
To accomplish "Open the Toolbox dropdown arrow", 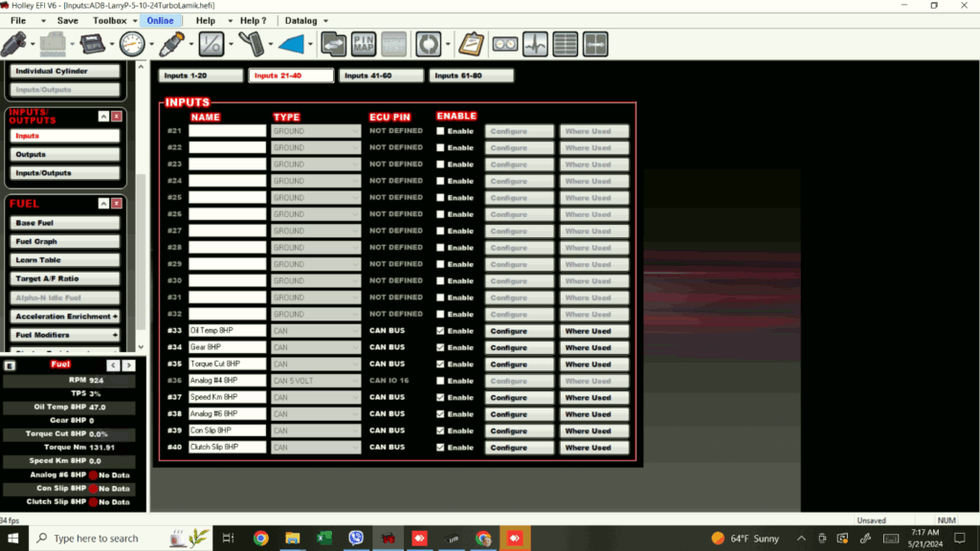I will click(x=135, y=21).
